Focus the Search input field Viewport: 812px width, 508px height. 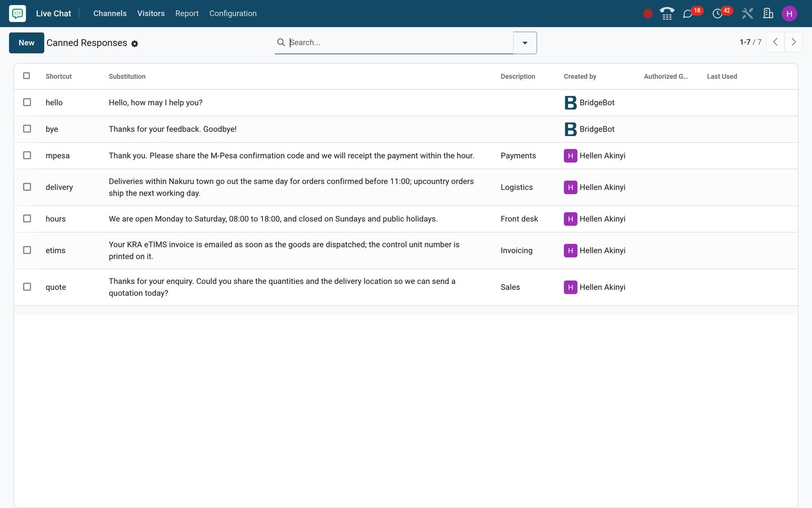coord(400,42)
